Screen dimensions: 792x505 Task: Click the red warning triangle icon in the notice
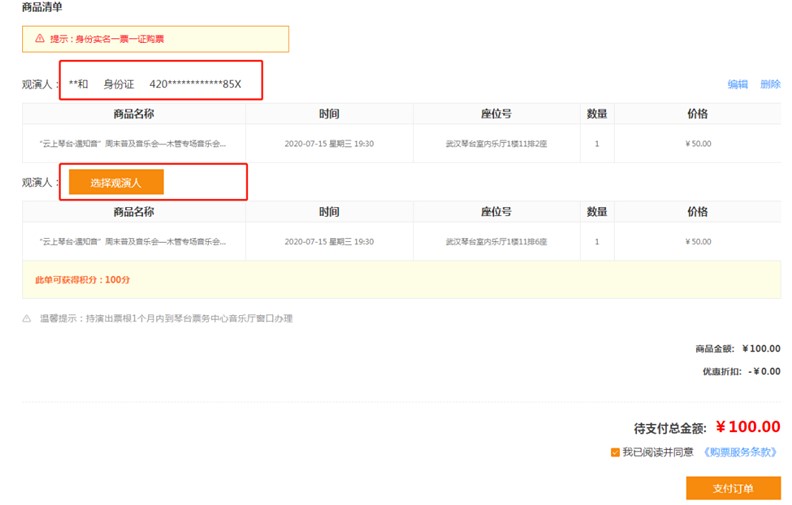[x=39, y=38]
